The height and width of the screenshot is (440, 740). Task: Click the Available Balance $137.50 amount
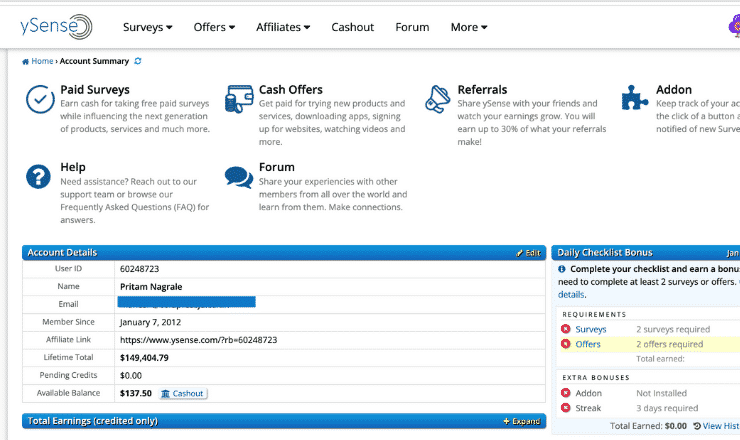(x=136, y=394)
